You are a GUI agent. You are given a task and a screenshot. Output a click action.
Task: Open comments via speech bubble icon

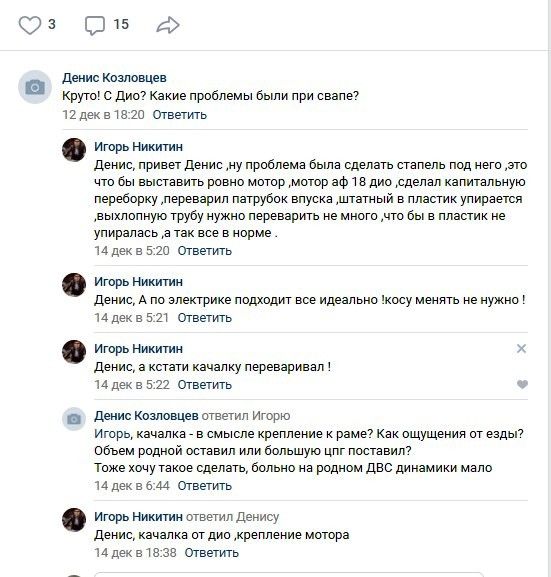tap(95, 25)
